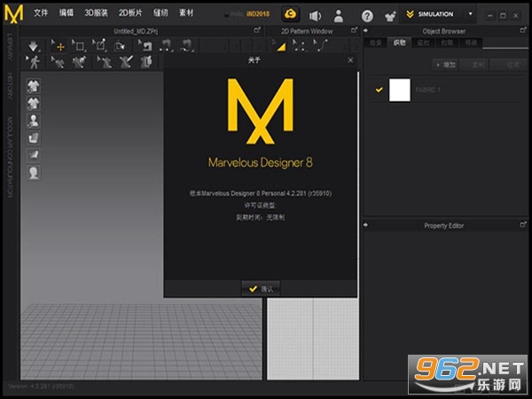Screen dimensions: 532x399
Task: Open the yellow cloud account icon
Action: click(x=291, y=14)
